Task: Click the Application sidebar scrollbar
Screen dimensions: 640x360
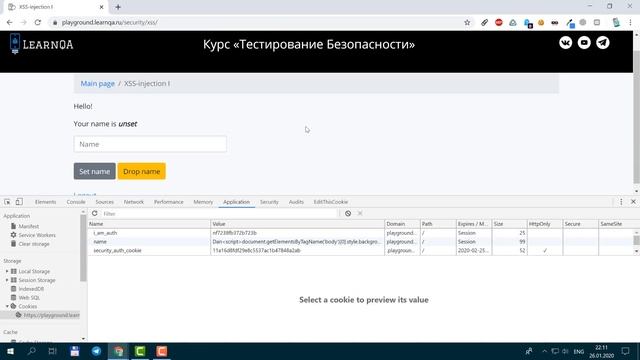Action: [x=83, y=249]
